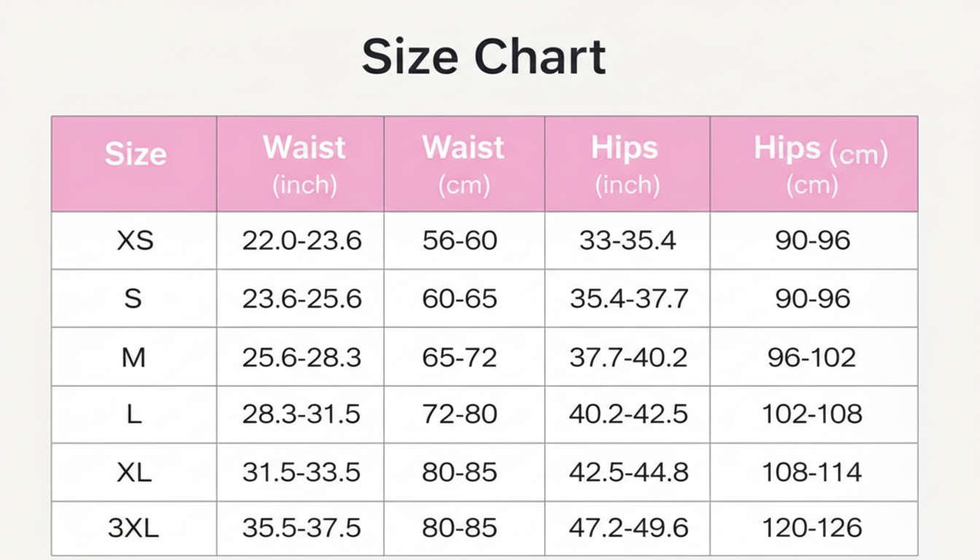The image size is (980, 560).
Task: Select the XS size row label
Action: (x=135, y=241)
